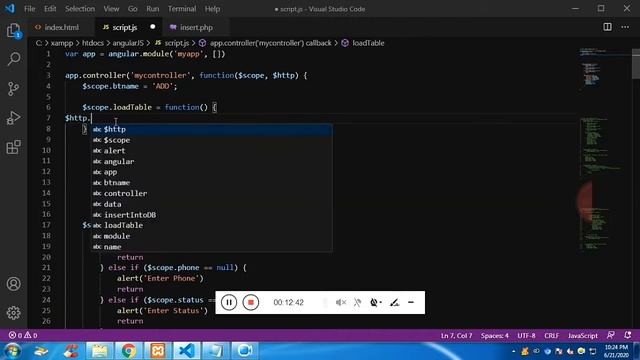This screenshot has height=360, width=640.
Task: Open the File menu
Action: pos(29,9)
